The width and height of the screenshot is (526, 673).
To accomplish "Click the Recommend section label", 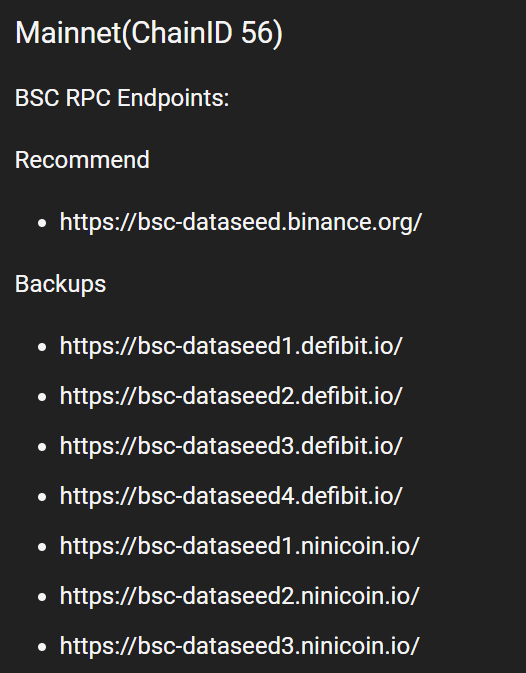I will click(82, 160).
